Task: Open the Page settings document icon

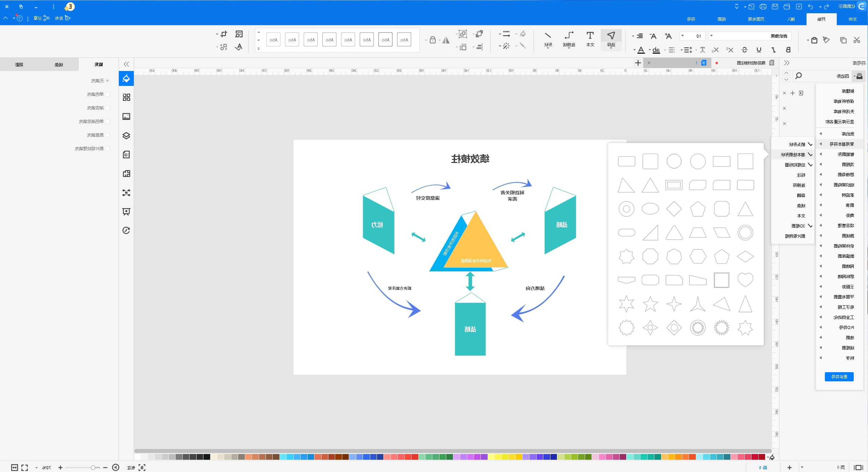Action: click(x=126, y=155)
